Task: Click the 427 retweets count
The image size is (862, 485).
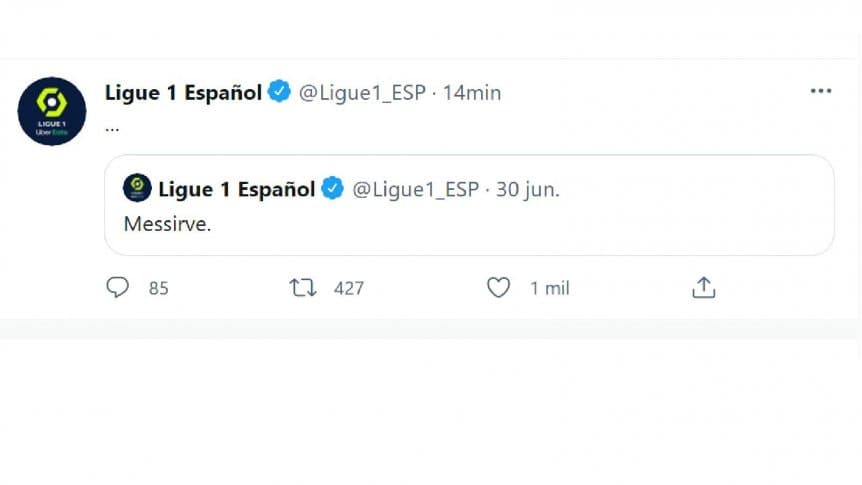Action: 348,288
